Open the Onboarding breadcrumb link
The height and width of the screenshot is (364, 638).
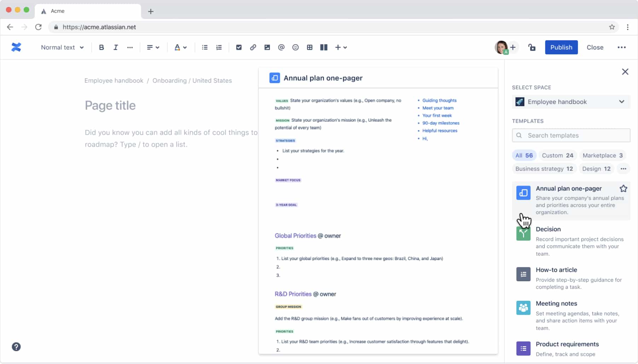(169, 81)
